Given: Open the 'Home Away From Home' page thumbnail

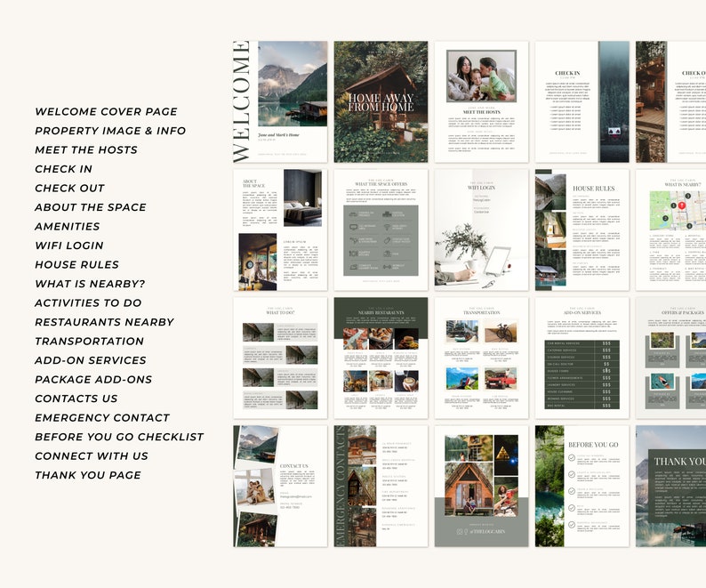Looking at the screenshot, I should pos(381,101).
